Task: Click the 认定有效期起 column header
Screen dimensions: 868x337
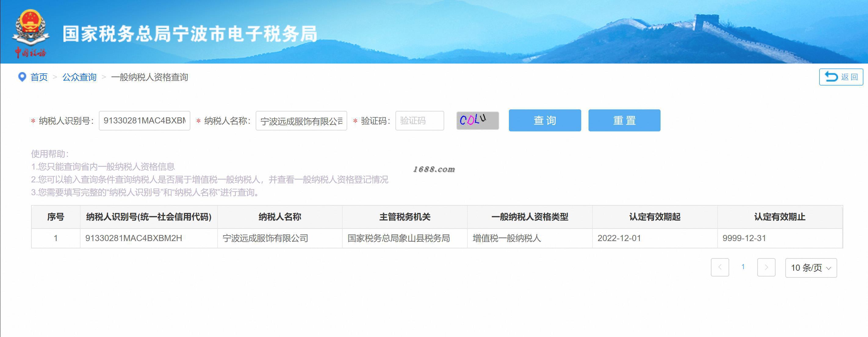Action: [655, 217]
